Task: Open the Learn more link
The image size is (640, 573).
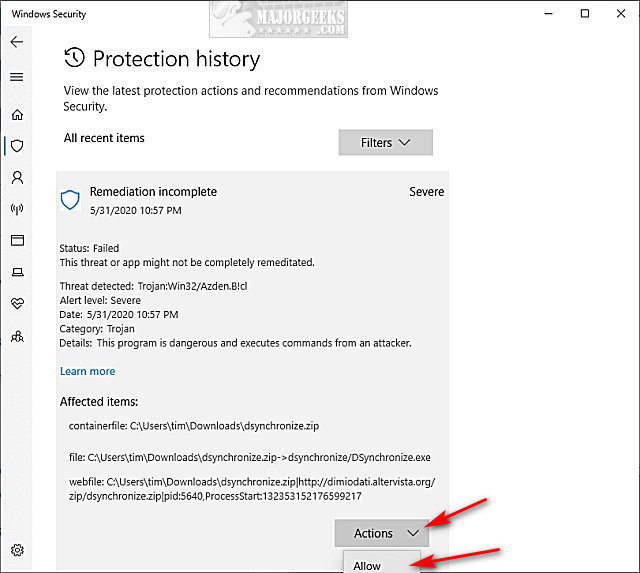Action: click(87, 371)
